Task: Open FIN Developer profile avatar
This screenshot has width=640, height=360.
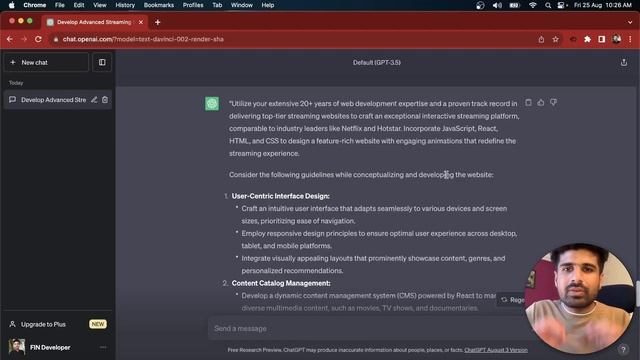Action: (x=17, y=347)
